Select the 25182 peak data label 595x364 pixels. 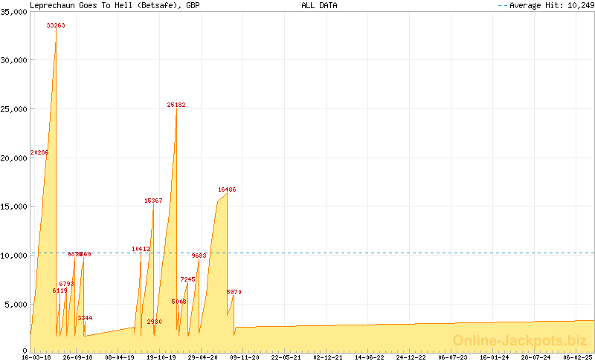[x=176, y=105]
